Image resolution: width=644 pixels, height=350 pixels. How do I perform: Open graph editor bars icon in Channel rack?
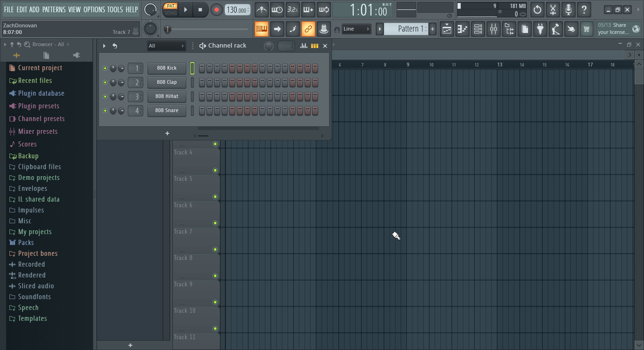[304, 46]
